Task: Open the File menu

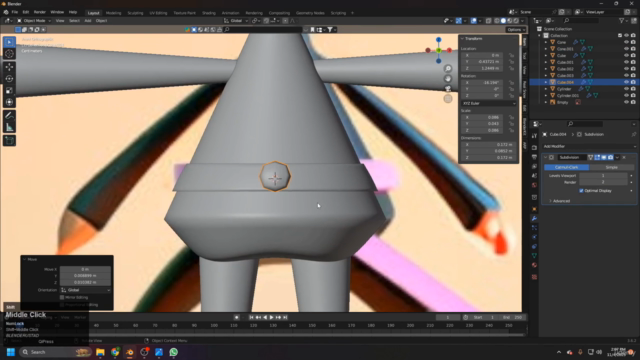Action: [15, 12]
